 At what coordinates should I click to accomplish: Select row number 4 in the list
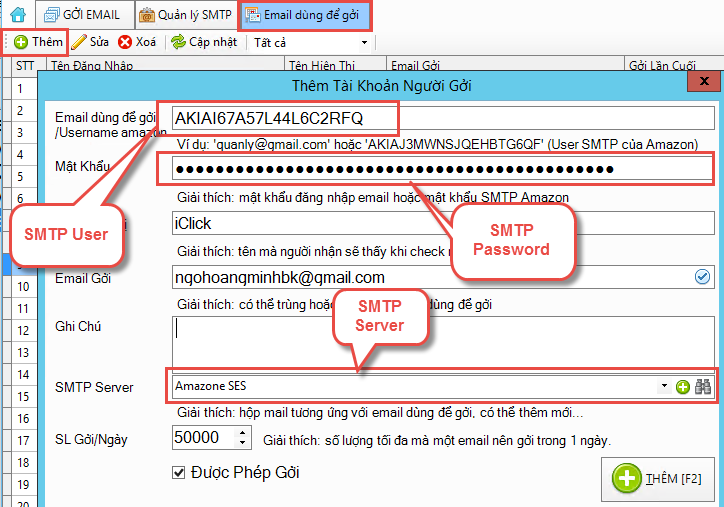20,154
